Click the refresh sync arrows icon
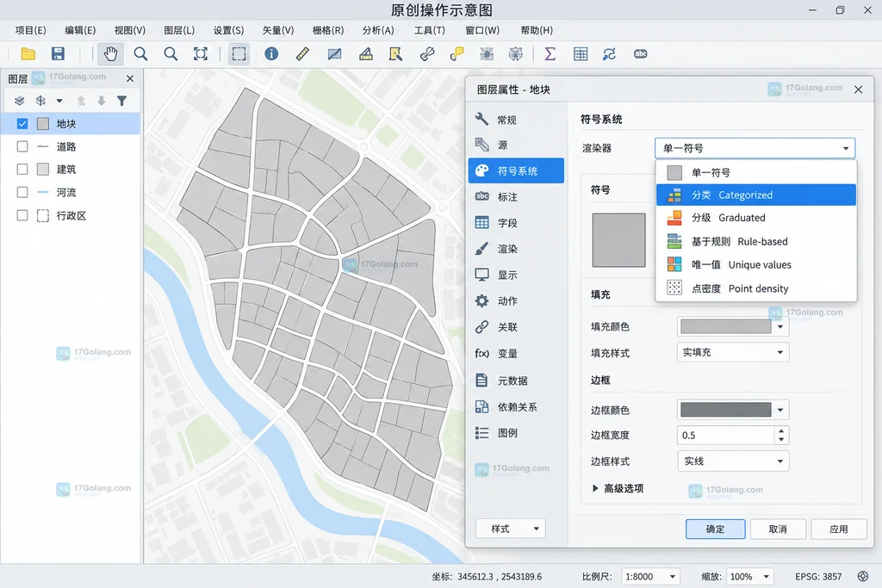Image resolution: width=882 pixels, height=588 pixels. click(609, 54)
